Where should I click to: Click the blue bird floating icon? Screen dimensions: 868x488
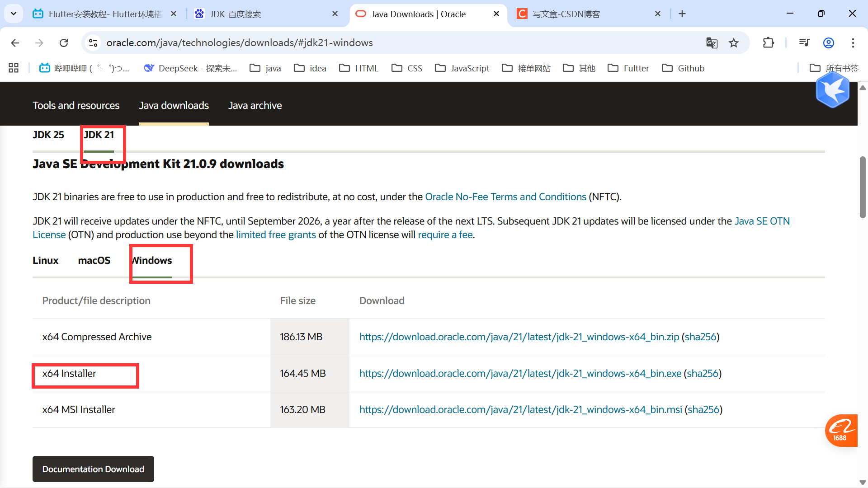[832, 90]
